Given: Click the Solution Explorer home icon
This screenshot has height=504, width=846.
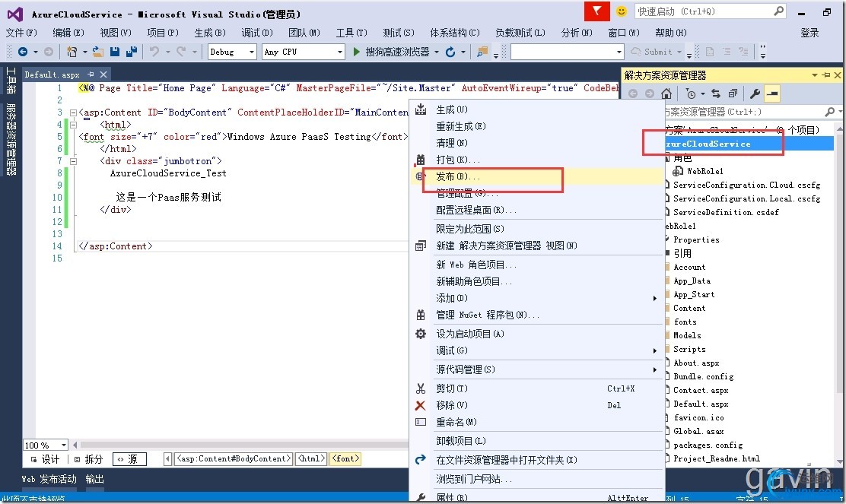Looking at the screenshot, I should (x=666, y=94).
